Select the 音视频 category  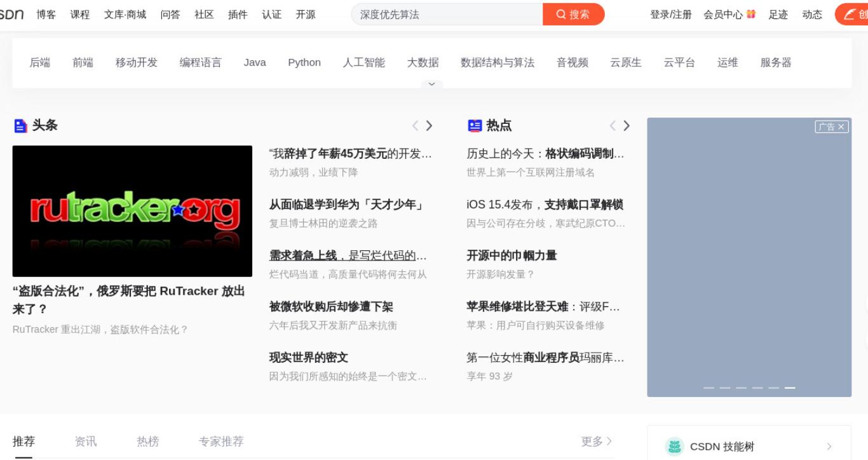(573, 62)
